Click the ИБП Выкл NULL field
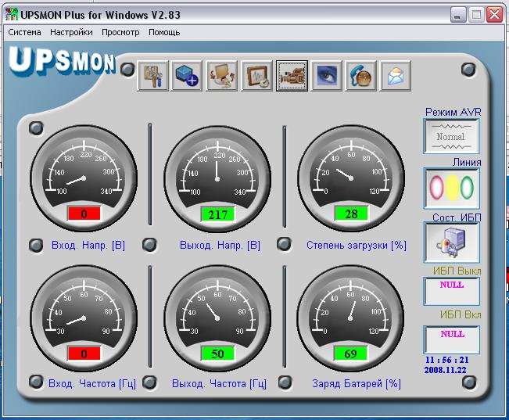Image resolution: width=509 pixels, height=420 pixels. point(451,290)
